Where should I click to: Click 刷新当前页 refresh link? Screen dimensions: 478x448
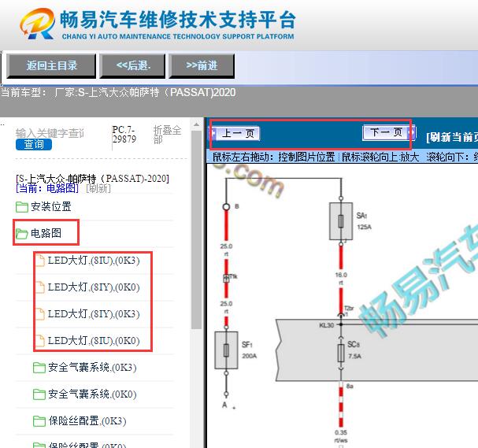(452, 137)
